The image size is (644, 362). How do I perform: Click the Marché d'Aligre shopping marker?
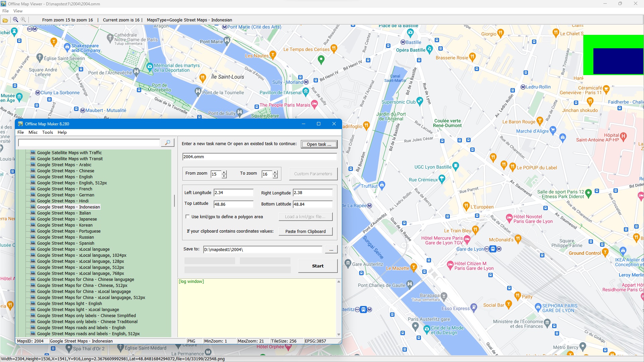(553, 130)
